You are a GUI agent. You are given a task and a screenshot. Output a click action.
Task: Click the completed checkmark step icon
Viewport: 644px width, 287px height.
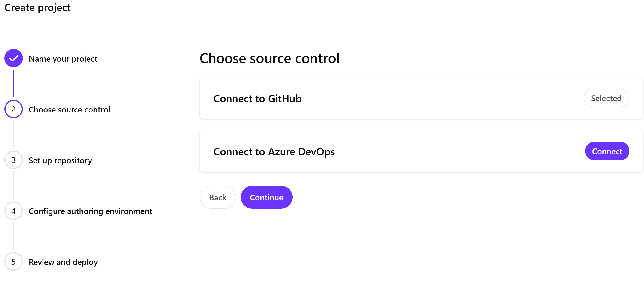[x=13, y=58]
